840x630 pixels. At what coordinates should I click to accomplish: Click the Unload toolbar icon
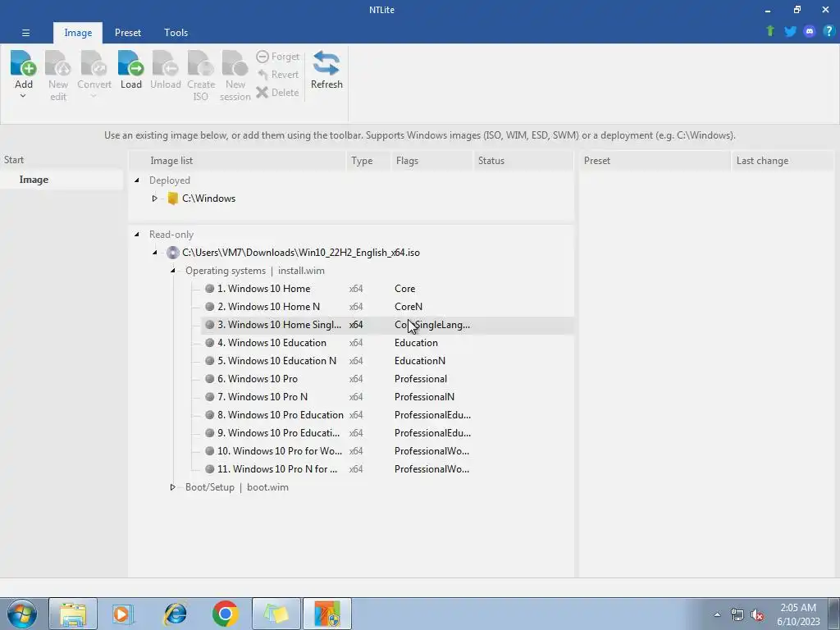(165, 64)
